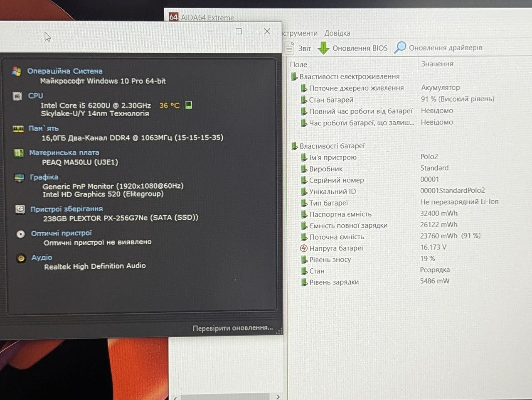
Task: Click the battery icon beside Рівень зносу
Action: (304, 260)
